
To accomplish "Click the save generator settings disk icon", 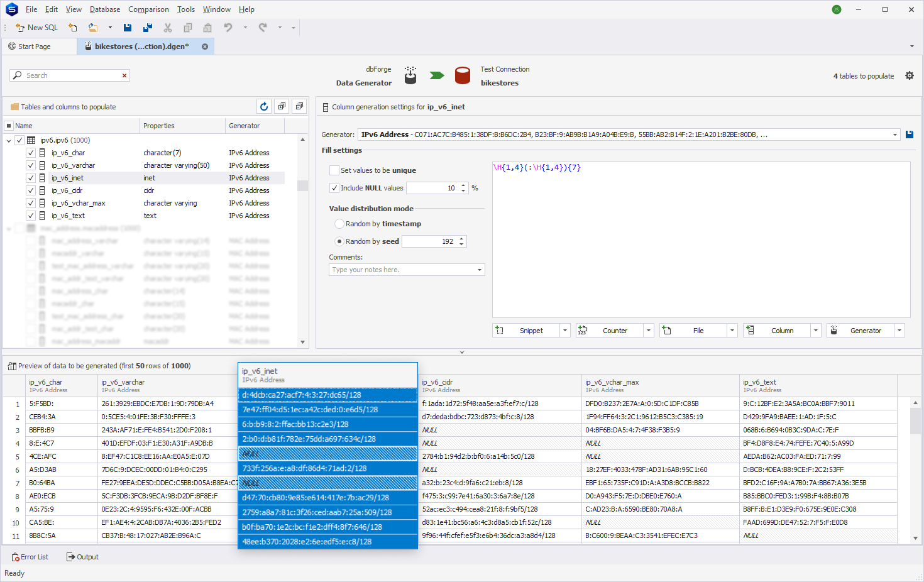I will 910,135.
